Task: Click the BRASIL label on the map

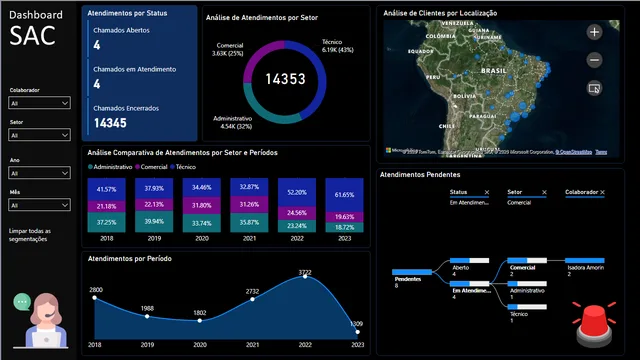Action: pos(493,71)
